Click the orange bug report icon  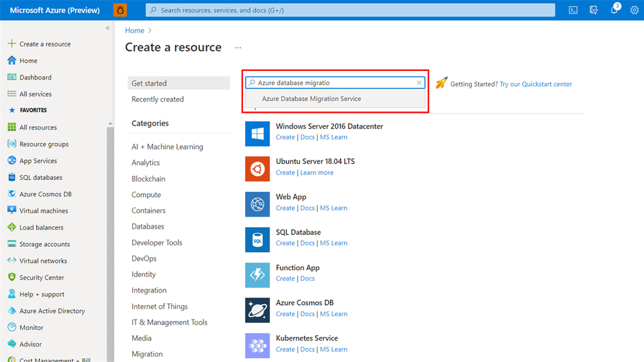[120, 10]
